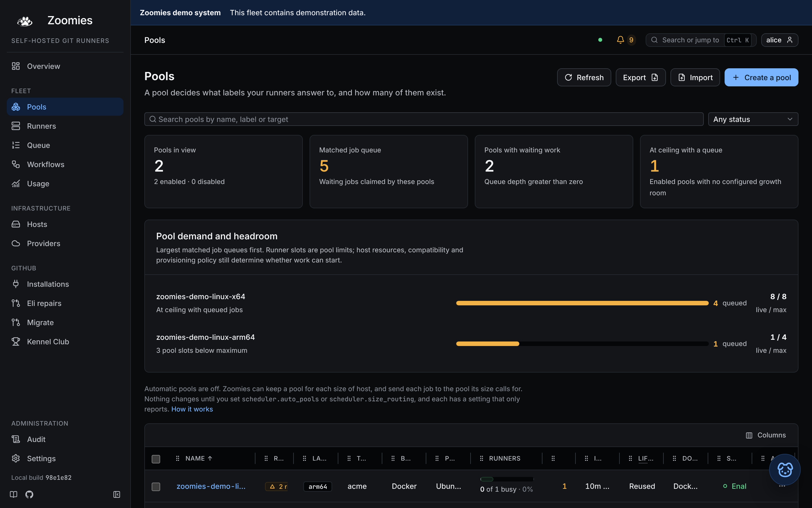Image resolution: width=812 pixels, height=508 pixels.
Task: Open the alice user menu
Action: pyautogui.click(x=780, y=40)
